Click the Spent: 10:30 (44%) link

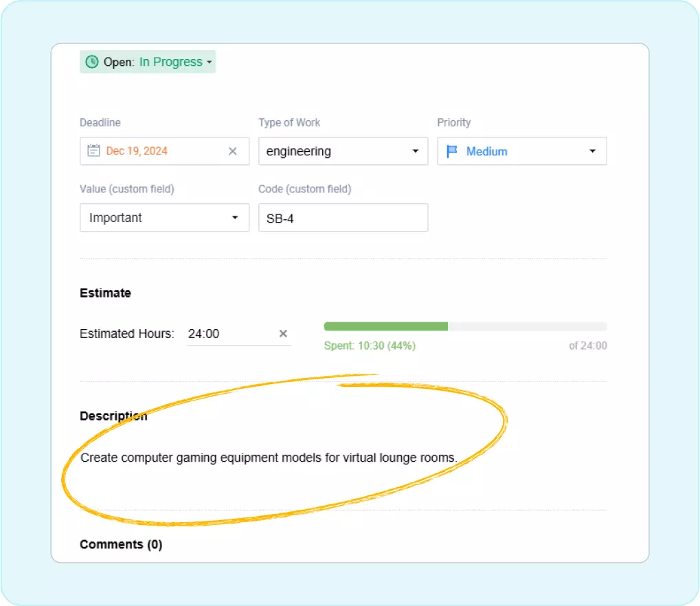point(370,346)
